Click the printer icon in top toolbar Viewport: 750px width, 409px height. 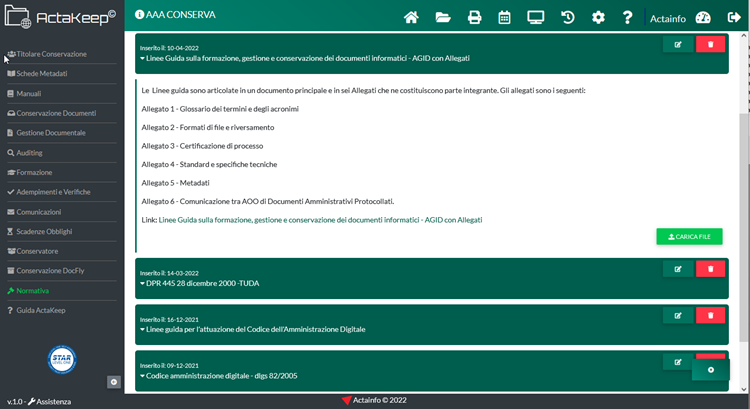(x=475, y=17)
